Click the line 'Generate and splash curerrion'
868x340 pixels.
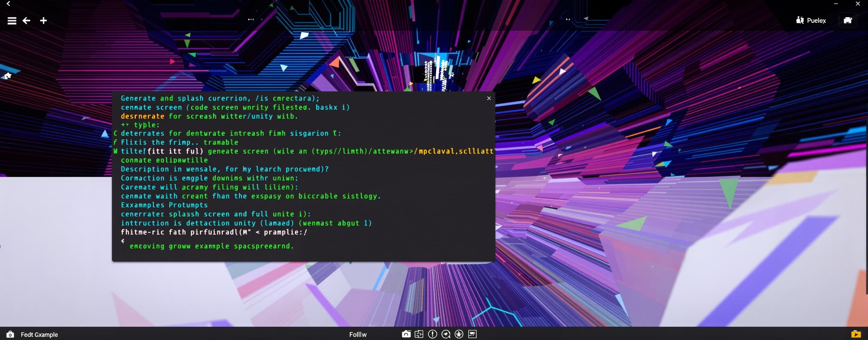220,98
